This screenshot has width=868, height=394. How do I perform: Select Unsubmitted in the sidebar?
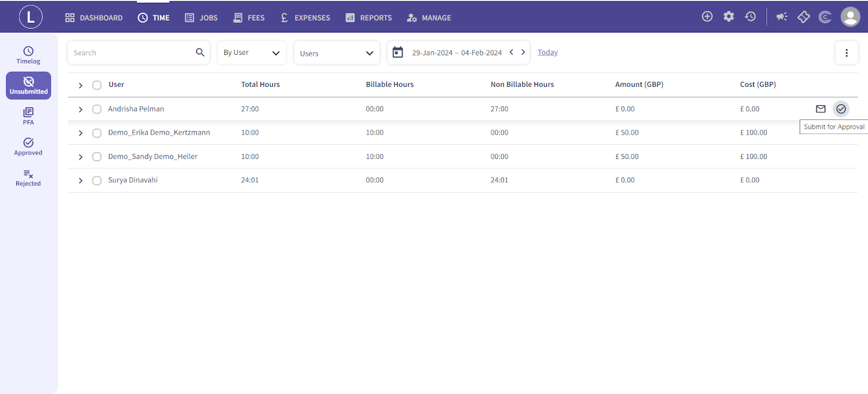(29, 86)
